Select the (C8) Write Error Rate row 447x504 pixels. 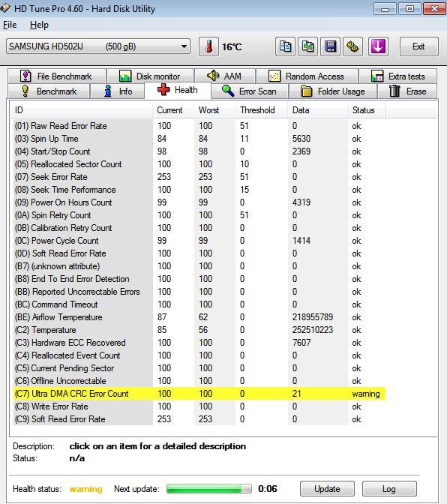pyautogui.click(x=199, y=406)
